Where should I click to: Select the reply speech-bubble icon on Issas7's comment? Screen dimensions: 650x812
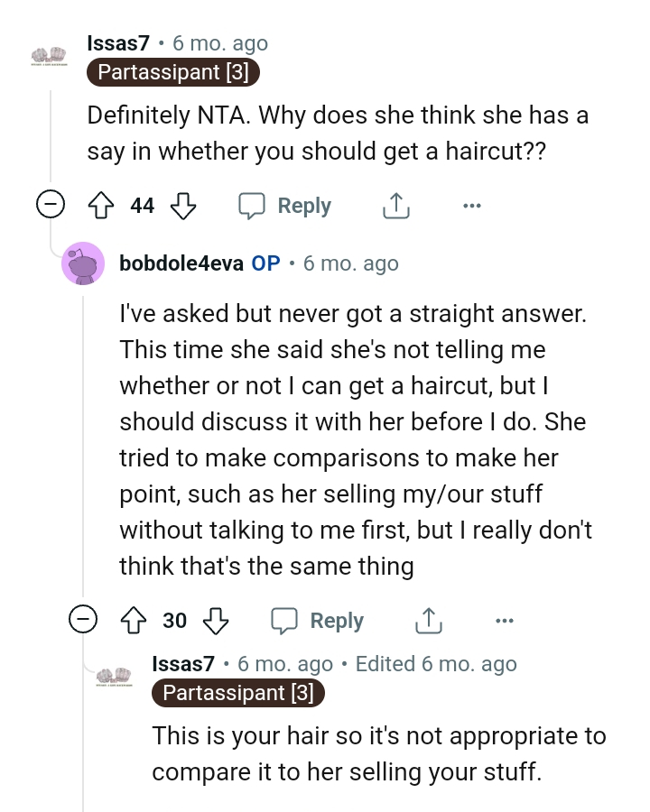click(256, 205)
